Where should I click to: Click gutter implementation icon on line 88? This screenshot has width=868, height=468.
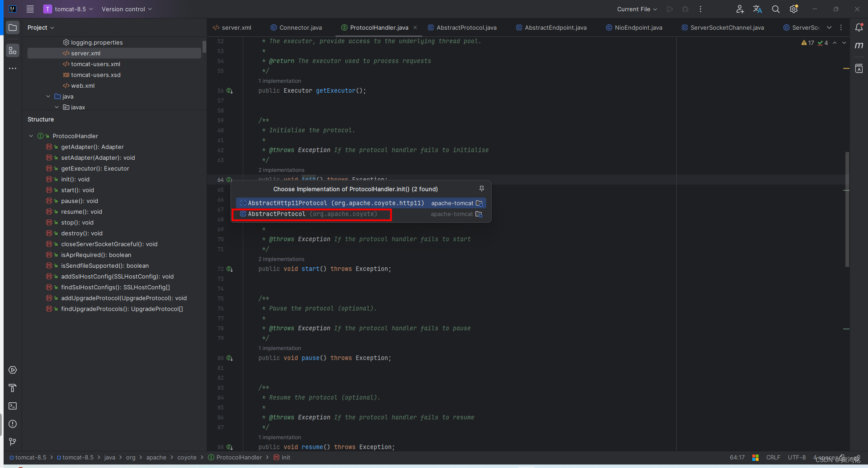(230, 447)
